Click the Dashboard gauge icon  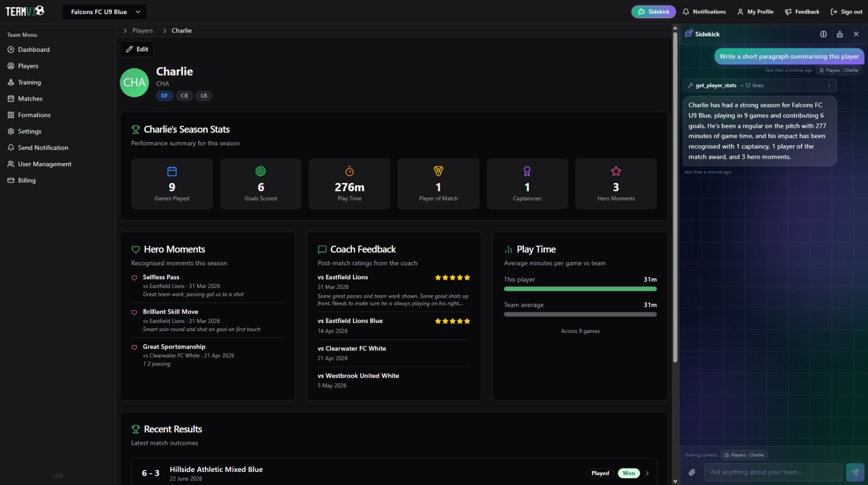tap(11, 49)
